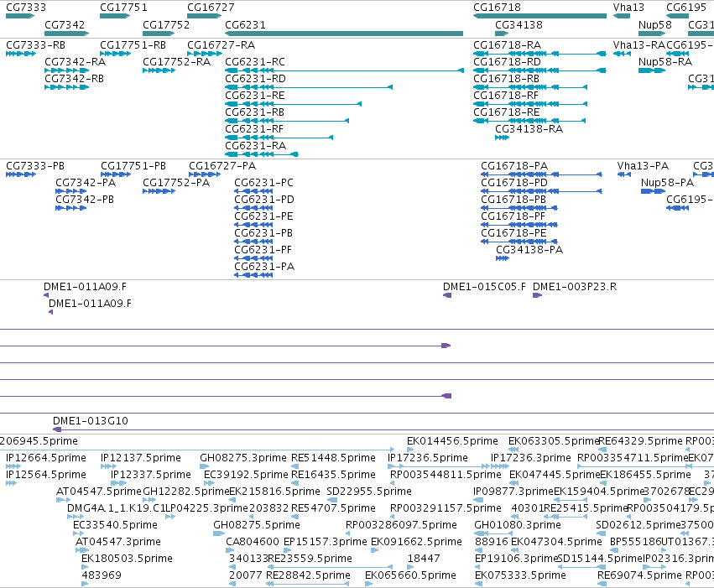This screenshot has height=588, width=714.
Task: Select the long CG6231 gene bar
Action: tap(344, 34)
